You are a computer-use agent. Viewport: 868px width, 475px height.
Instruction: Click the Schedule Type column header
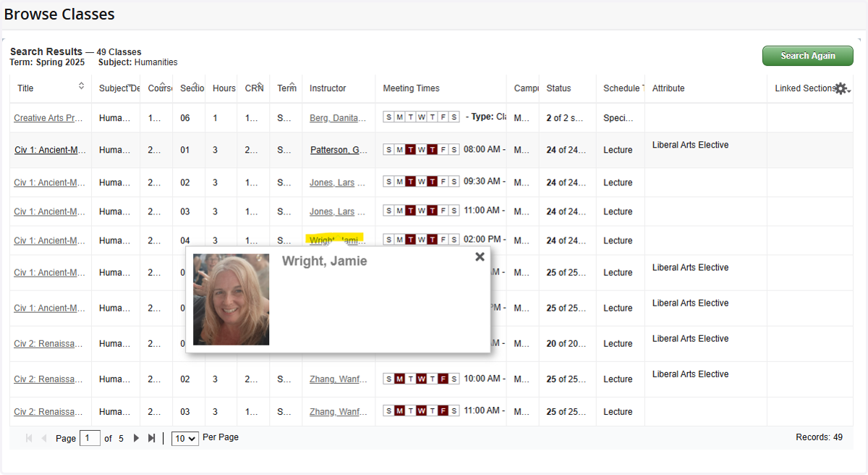(622, 88)
